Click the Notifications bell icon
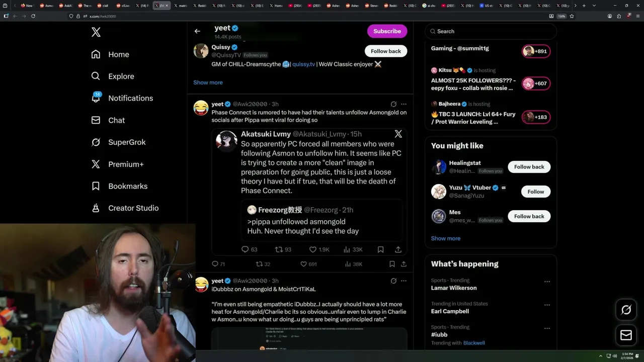The height and width of the screenshot is (362, 644). click(96, 98)
